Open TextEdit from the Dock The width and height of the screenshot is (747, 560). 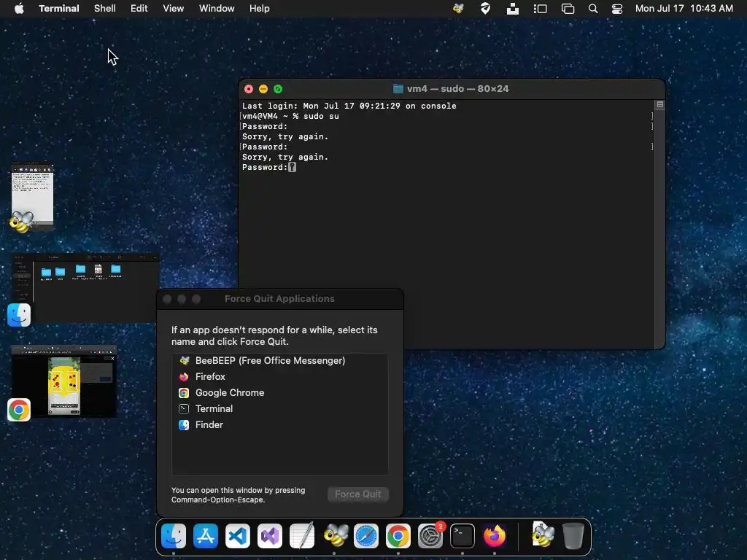(x=302, y=536)
